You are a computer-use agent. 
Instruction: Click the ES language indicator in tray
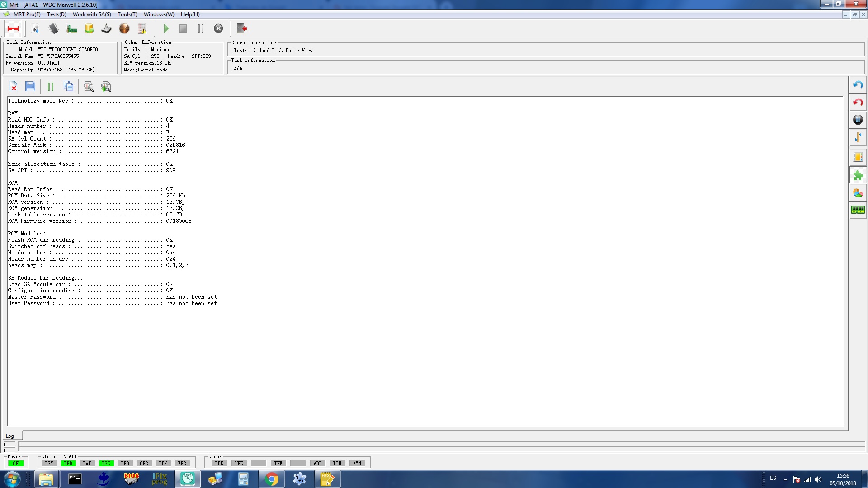tap(773, 478)
